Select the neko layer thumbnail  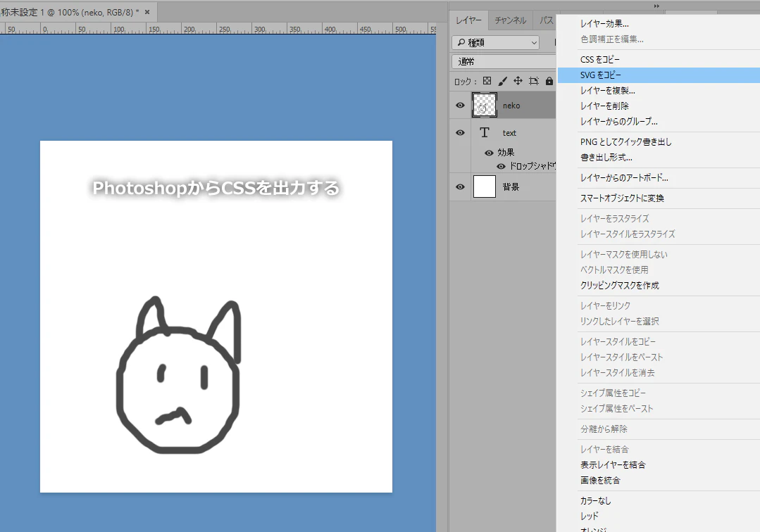point(484,105)
